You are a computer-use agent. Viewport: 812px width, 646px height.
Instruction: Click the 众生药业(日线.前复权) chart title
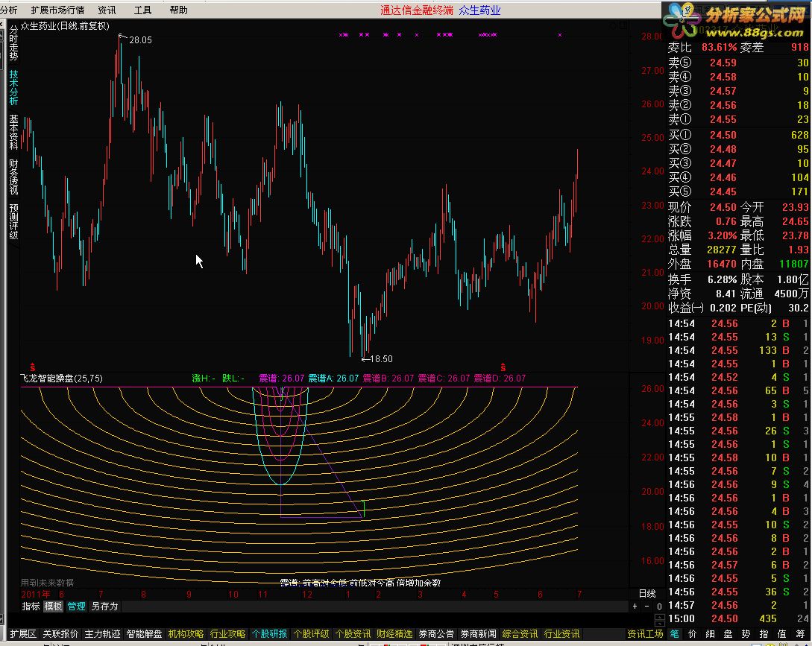pos(66,26)
